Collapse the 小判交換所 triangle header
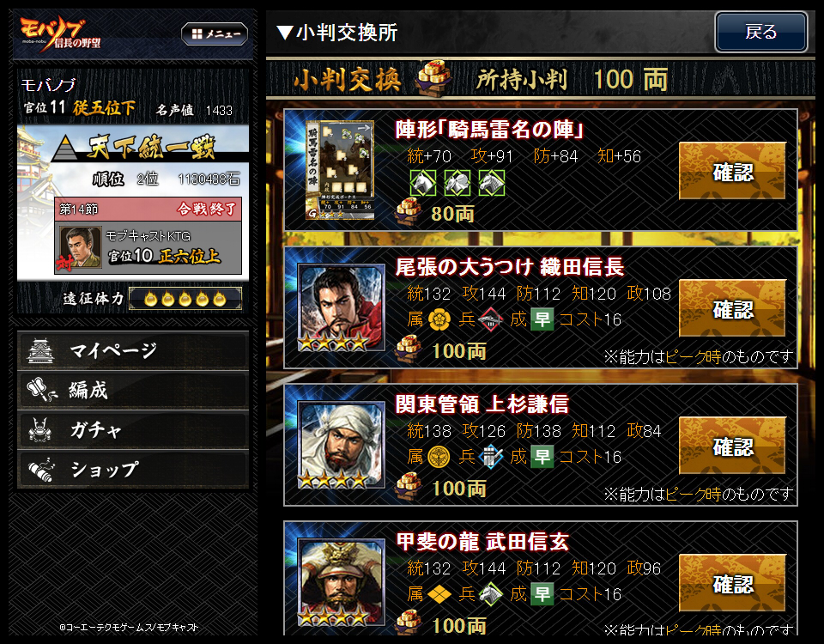The width and height of the screenshot is (824, 644). (x=284, y=33)
